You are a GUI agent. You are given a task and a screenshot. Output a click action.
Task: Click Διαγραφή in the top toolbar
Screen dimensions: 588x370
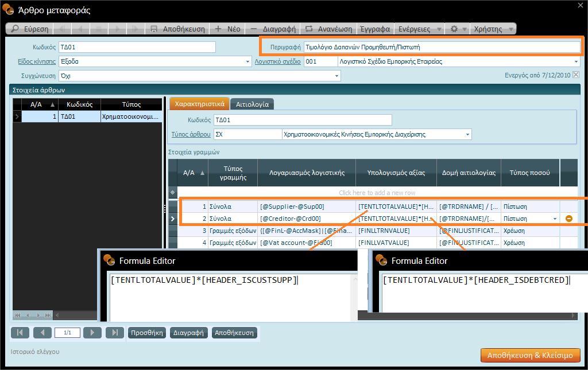(273, 29)
